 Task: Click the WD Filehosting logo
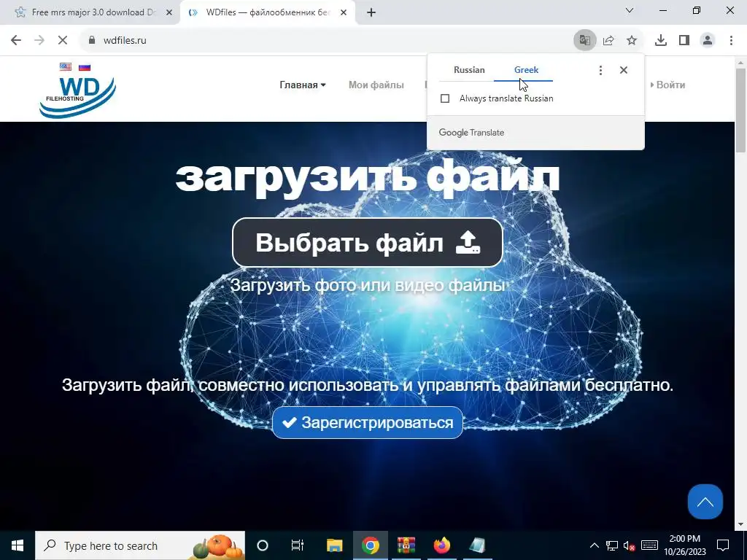tap(77, 97)
